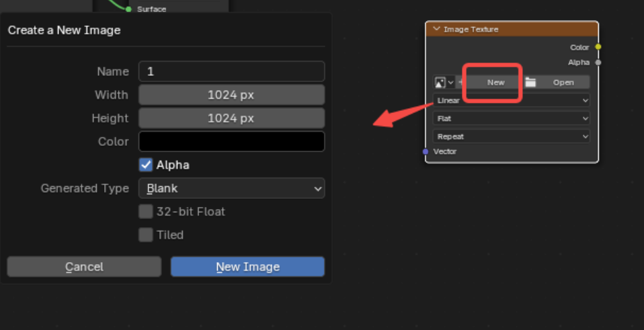Click the yellow Color output socket

[598, 47]
